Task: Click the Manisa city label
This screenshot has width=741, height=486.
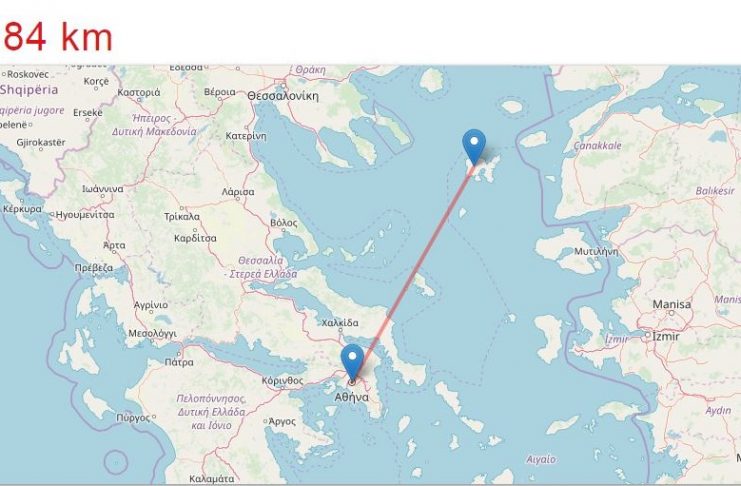Action: (672, 304)
